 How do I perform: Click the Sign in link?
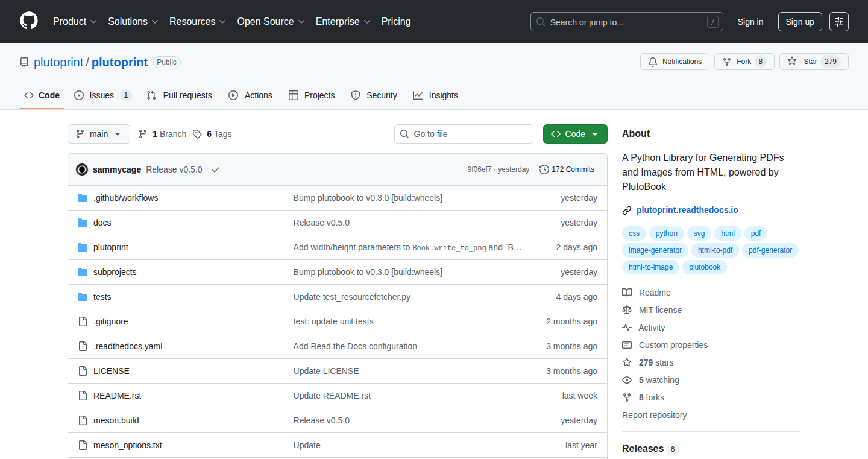pyautogui.click(x=750, y=22)
